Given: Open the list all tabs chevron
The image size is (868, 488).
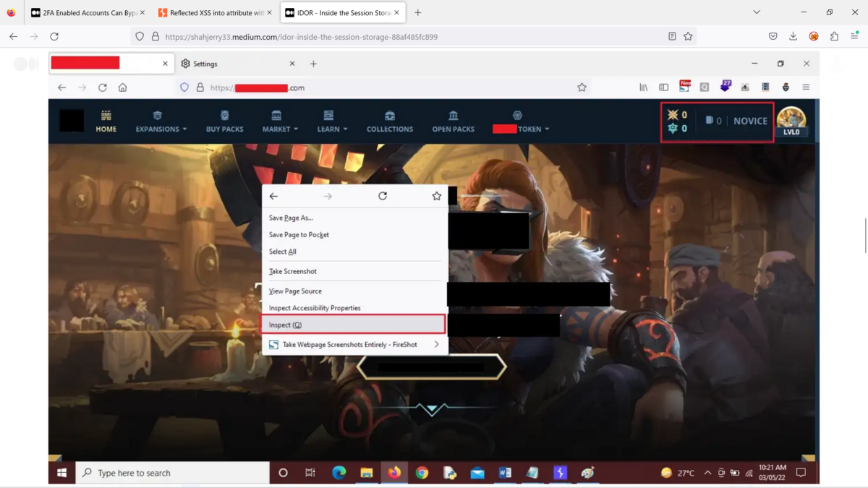Looking at the screenshot, I should click(x=757, y=12).
